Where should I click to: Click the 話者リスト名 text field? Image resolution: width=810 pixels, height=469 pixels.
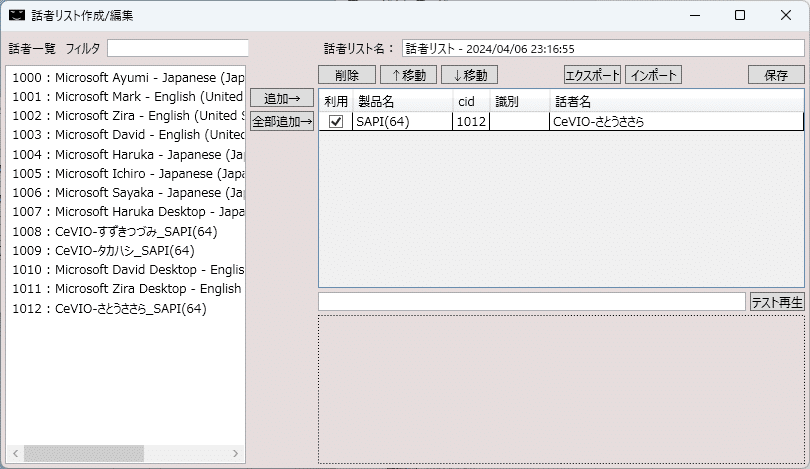click(603, 49)
